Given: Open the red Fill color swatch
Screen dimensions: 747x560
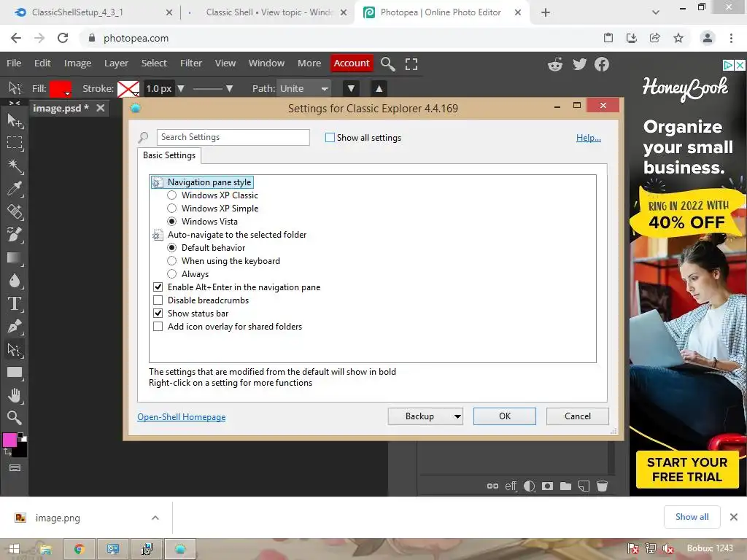Looking at the screenshot, I should (x=61, y=88).
